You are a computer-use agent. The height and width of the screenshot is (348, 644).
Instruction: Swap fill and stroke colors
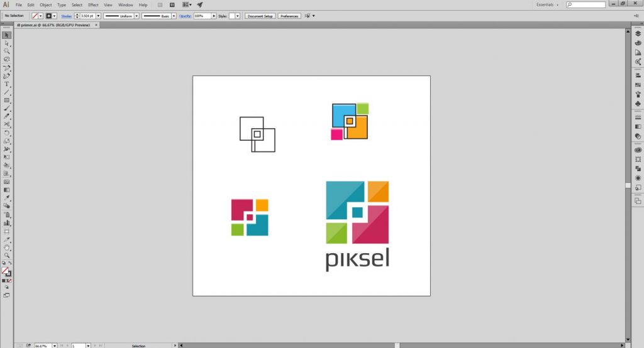[x=11, y=263]
